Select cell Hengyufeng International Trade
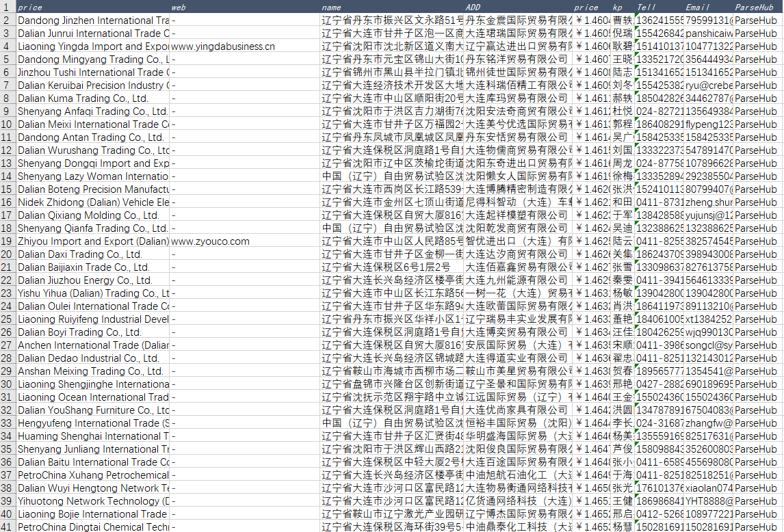The width and height of the screenshot is (784, 532). [x=93, y=423]
